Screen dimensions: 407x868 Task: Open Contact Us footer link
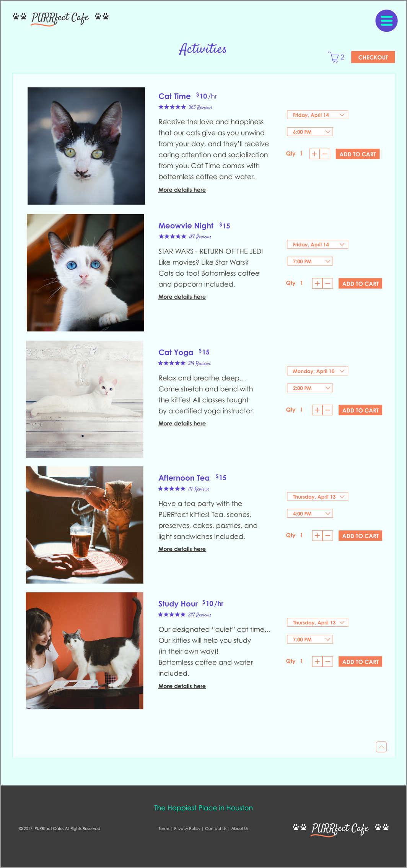point(216,829)
